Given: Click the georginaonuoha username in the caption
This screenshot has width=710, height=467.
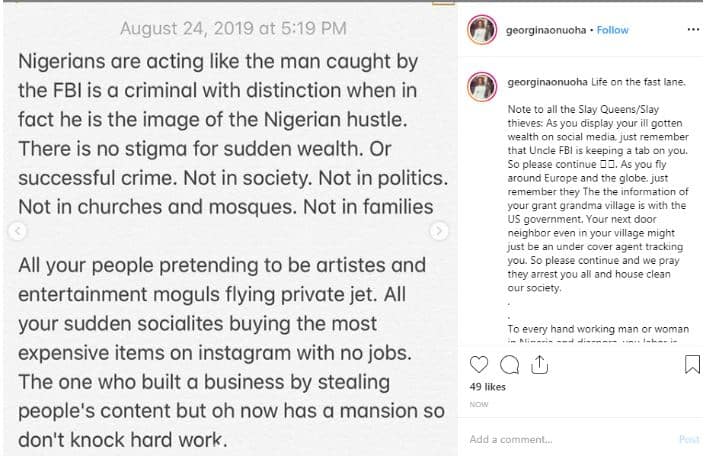Looking at the screenshot, I should click(x=547, y=80).
